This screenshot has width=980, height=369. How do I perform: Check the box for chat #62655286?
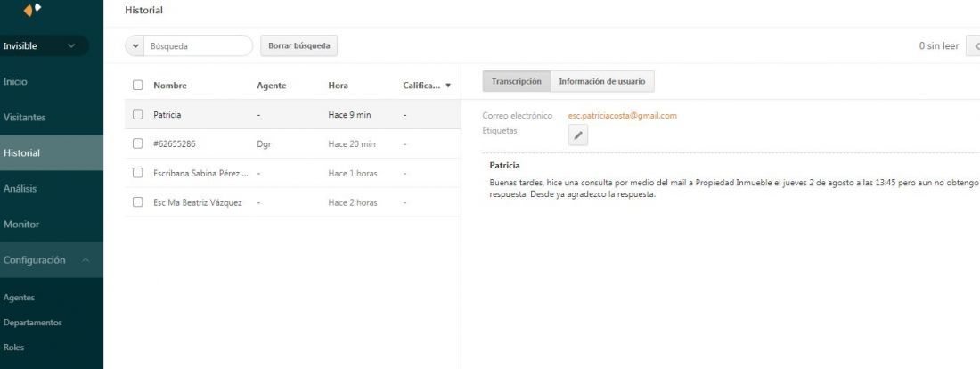137,143
